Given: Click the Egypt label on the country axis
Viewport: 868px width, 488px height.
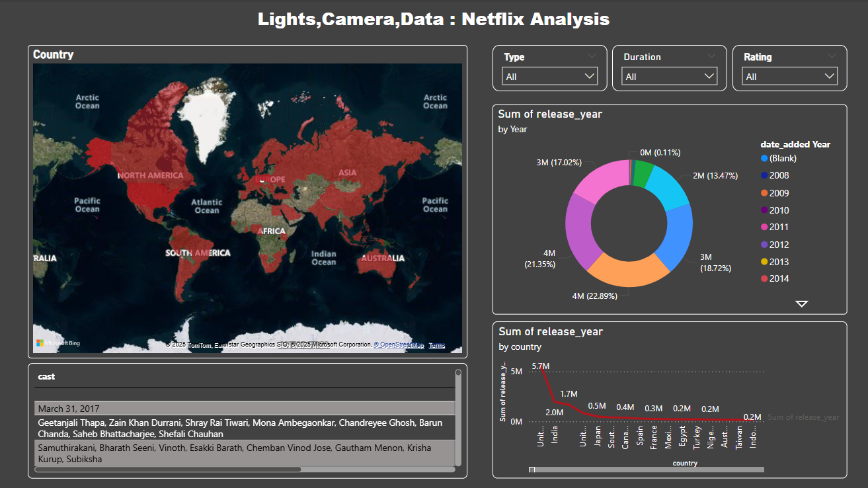Looking at the screenshot, I should 682,437.
